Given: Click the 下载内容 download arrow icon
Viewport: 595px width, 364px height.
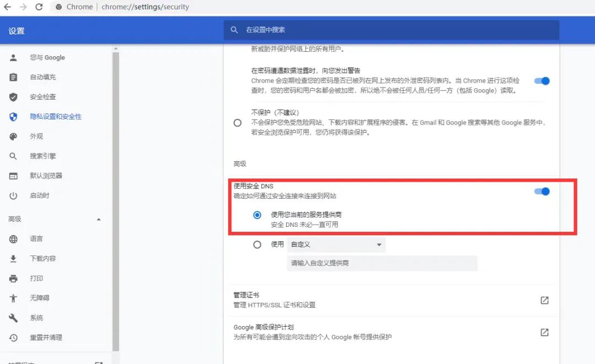Looking at the screenshot, I should point(13,258).
